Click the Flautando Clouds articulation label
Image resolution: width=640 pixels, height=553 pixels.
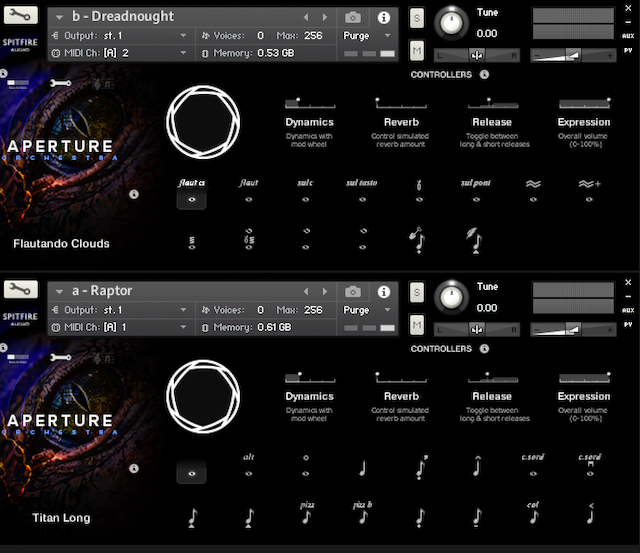coord(61,244)
